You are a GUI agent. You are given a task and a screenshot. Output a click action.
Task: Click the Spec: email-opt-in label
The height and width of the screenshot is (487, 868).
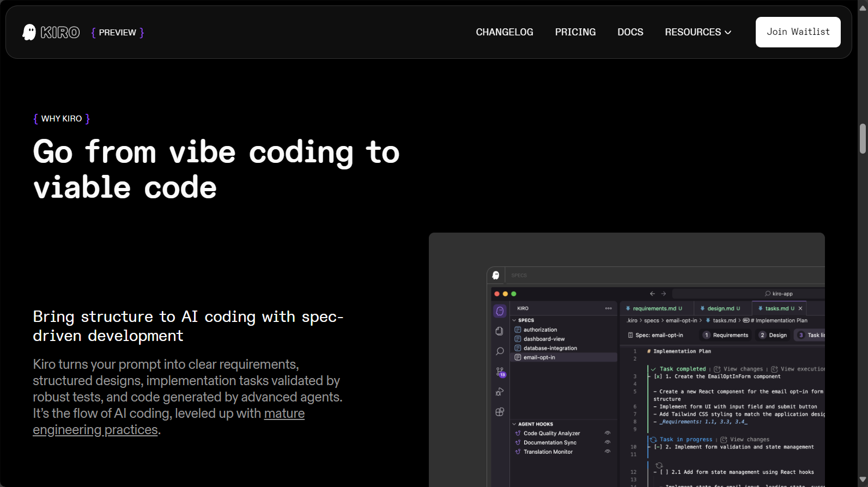click(x=659, y=335)
